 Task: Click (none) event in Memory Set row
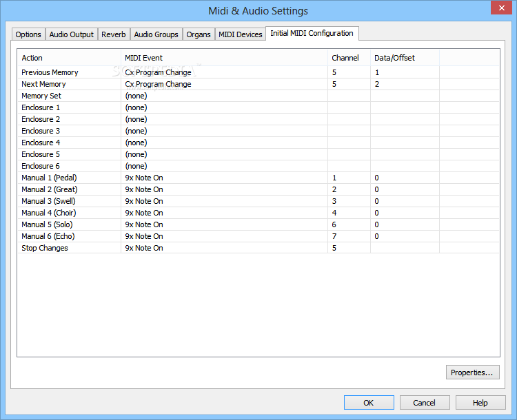pyautogui.click(x=136, y=96)
